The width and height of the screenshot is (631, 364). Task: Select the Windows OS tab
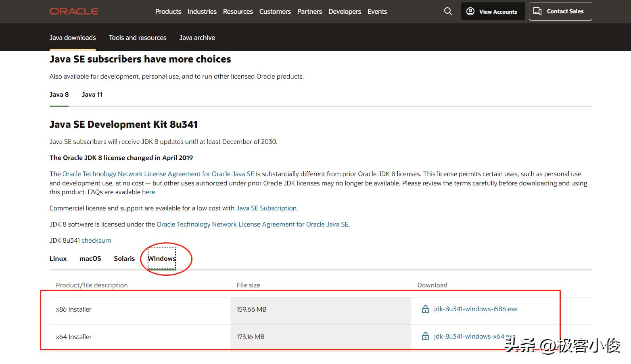tap(162, 258)
